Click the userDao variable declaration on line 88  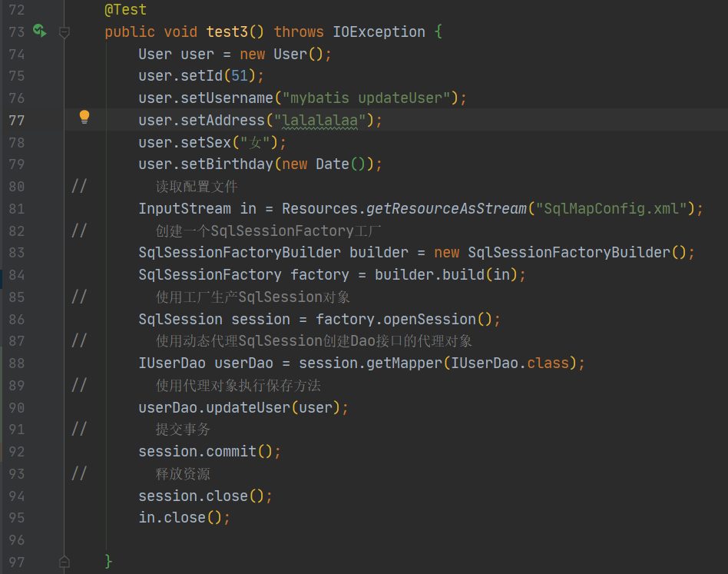tap(243, 363)
